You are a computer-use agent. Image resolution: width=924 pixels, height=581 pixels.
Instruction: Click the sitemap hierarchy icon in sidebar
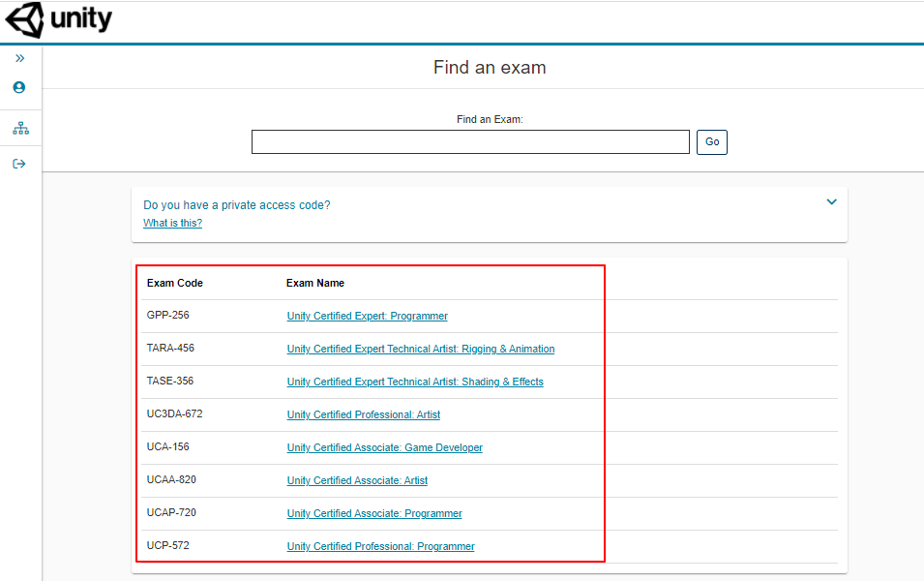pos(20,128)
